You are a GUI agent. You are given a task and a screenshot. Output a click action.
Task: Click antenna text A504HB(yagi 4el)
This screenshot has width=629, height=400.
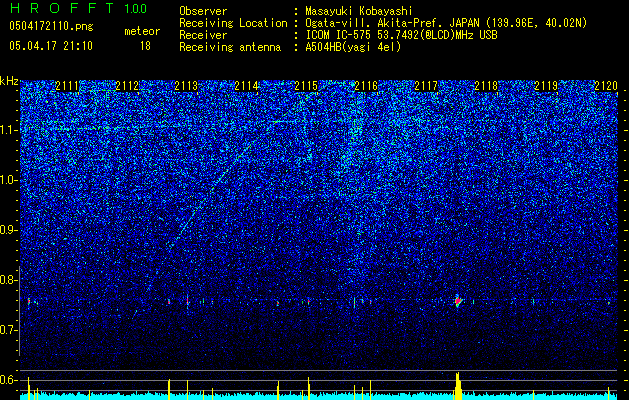tap(353, 47)
